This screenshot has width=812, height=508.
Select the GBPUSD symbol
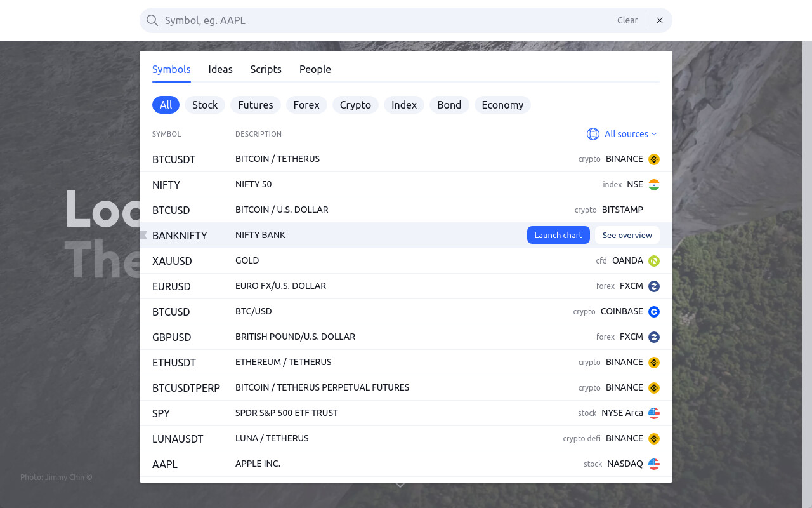(x=171, y=337)
